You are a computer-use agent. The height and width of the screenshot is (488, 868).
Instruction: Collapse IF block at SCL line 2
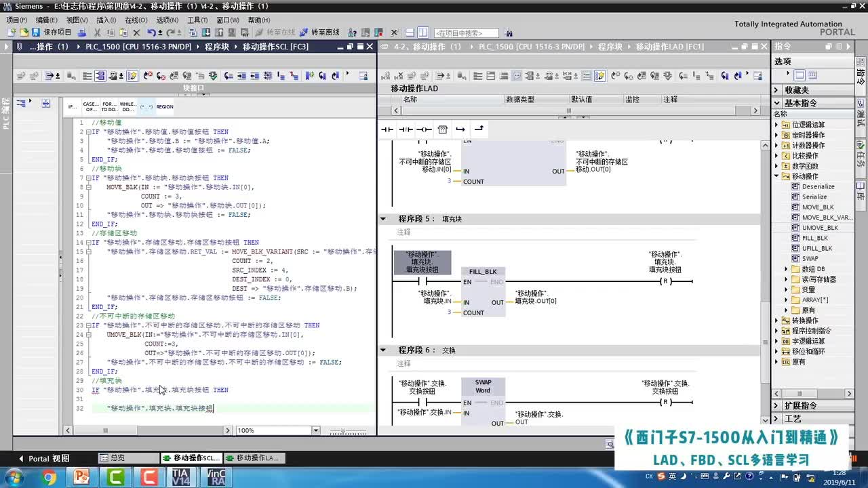pos(88,131)
